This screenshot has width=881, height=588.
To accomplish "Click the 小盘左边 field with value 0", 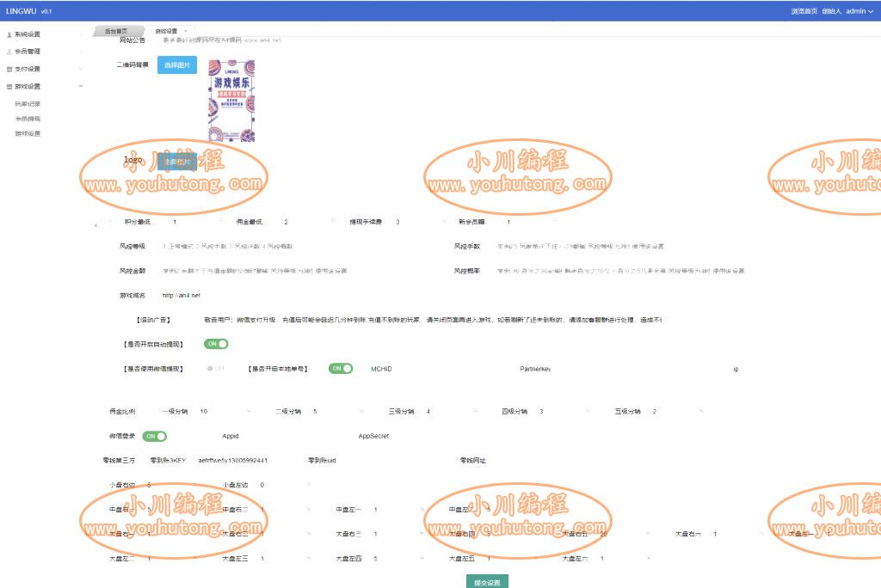I will tap(284, 485).
